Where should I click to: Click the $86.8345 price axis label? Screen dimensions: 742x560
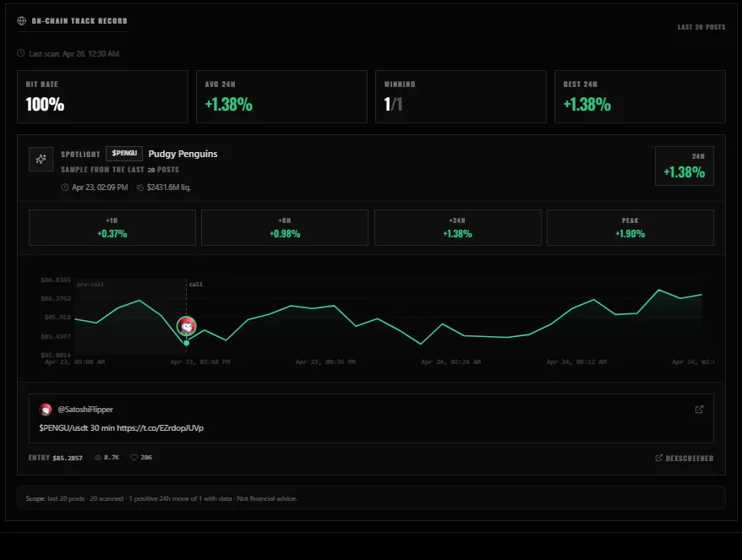click(x=56, y=280)
